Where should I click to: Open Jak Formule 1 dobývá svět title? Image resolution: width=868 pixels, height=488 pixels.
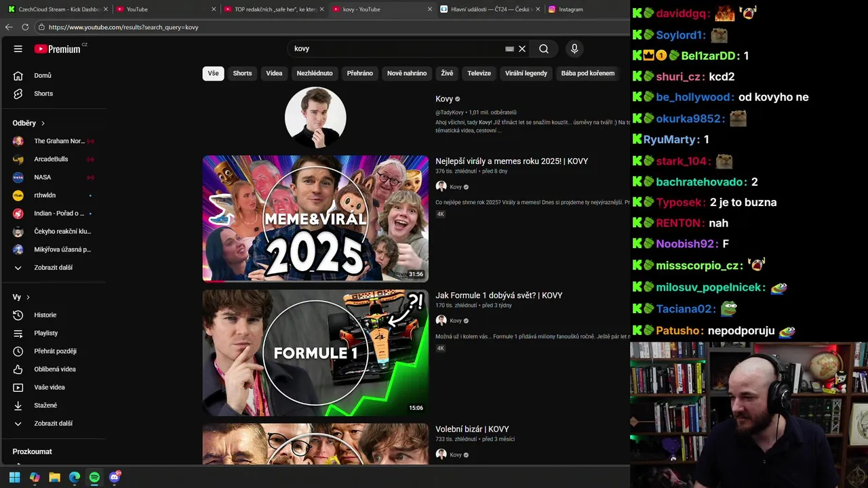(499, 296)
